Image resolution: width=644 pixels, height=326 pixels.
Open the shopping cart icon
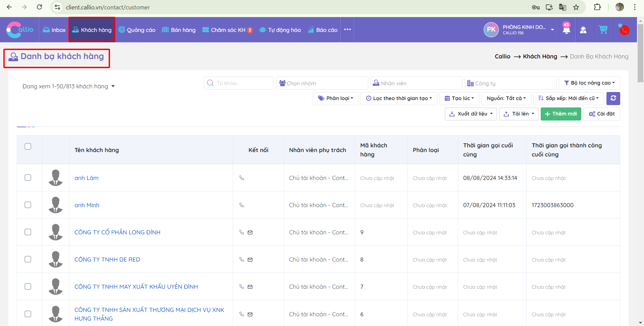tap(603, 30)
